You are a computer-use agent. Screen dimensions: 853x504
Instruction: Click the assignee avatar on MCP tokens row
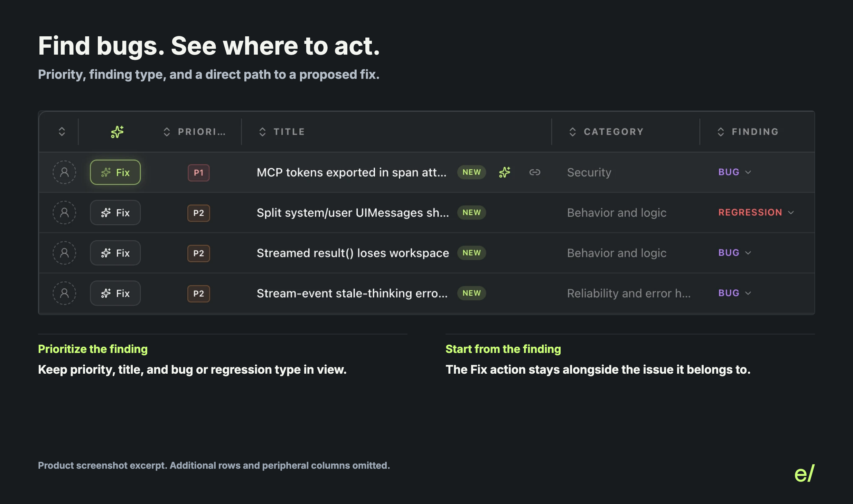point(64,172)
